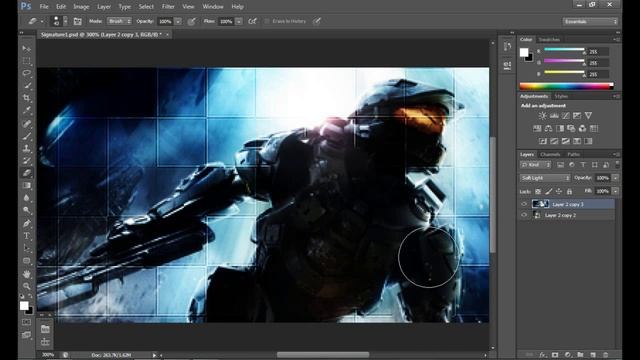Click the zoom percentage field in status bar

48,355
